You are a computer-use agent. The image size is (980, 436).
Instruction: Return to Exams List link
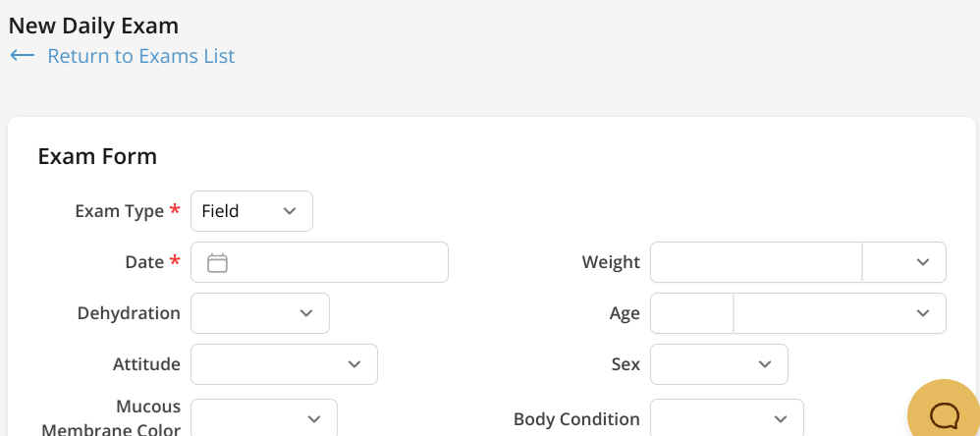140,56
